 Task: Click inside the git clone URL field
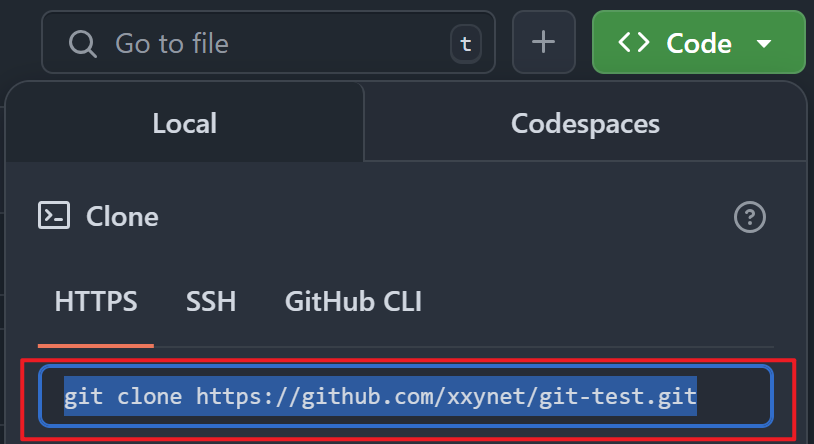point(406,396)
